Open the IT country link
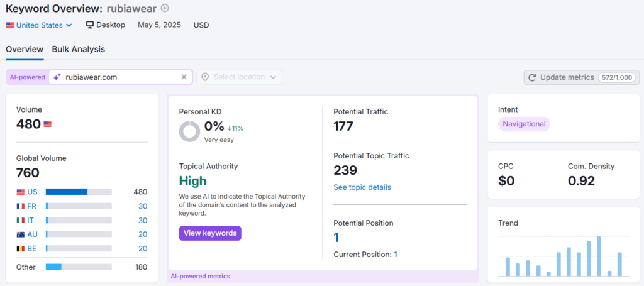Screen dimensions: 644x286 31,221
